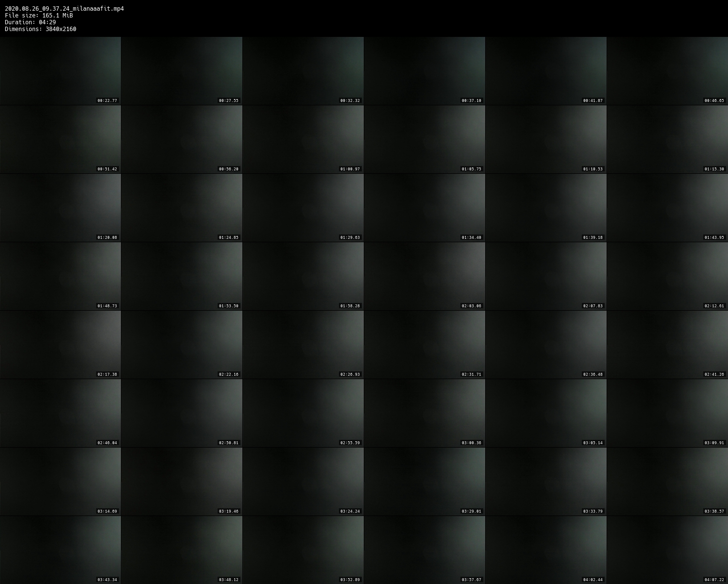Select the frame at 00:37.10
Viewport: 728px width, 584px height.
coord(424,71)
